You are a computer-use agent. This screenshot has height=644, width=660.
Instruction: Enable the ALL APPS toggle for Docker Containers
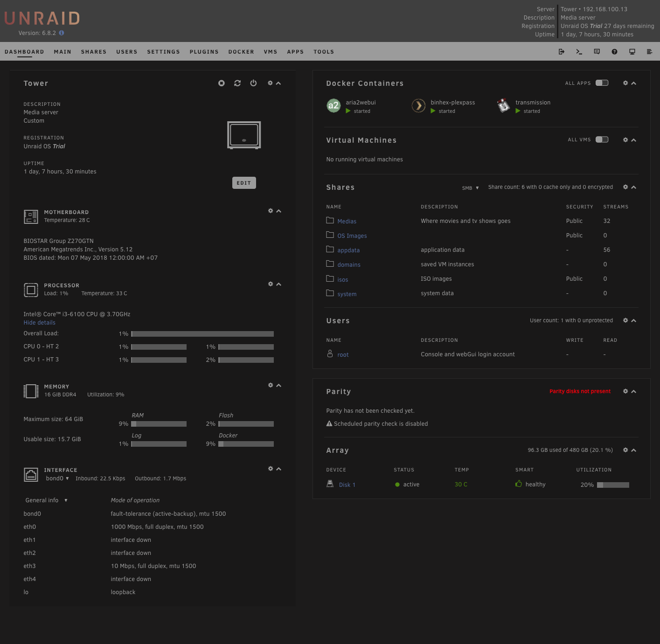[x=602, y=83]
